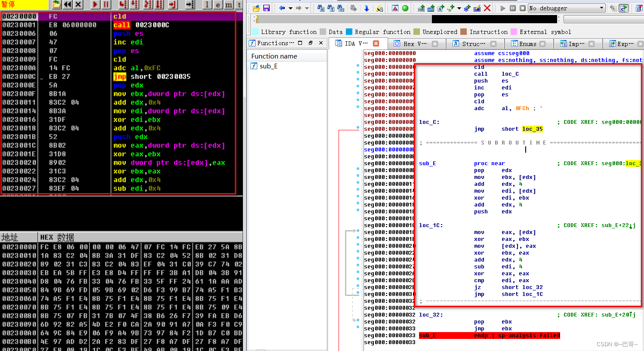Open the OllyDbg Memory map (m)
This screenshot has width=644, height=351.
pyautogui.click(x=229, y=5)
